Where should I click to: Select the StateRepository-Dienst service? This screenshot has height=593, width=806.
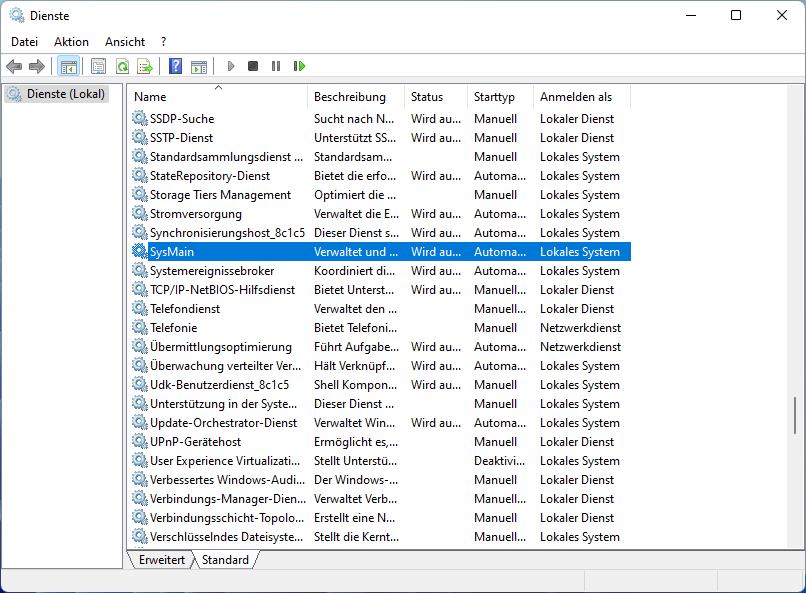click(x=380, y=176)
